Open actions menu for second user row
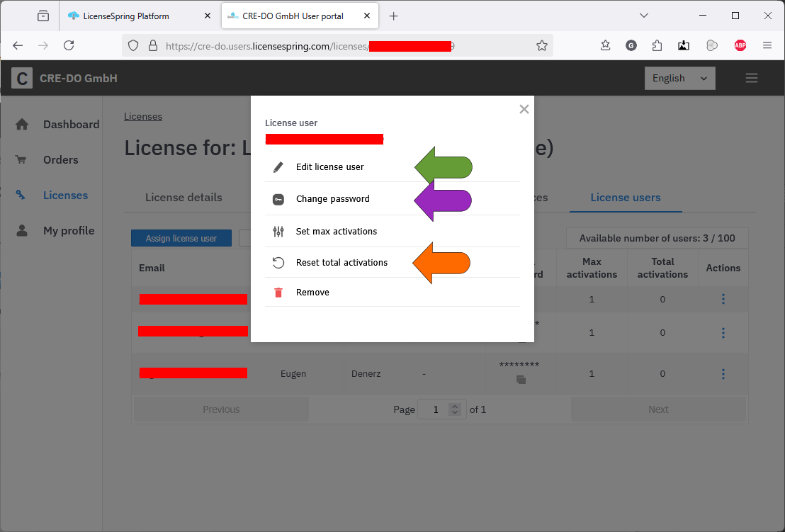 pos(723,333)
